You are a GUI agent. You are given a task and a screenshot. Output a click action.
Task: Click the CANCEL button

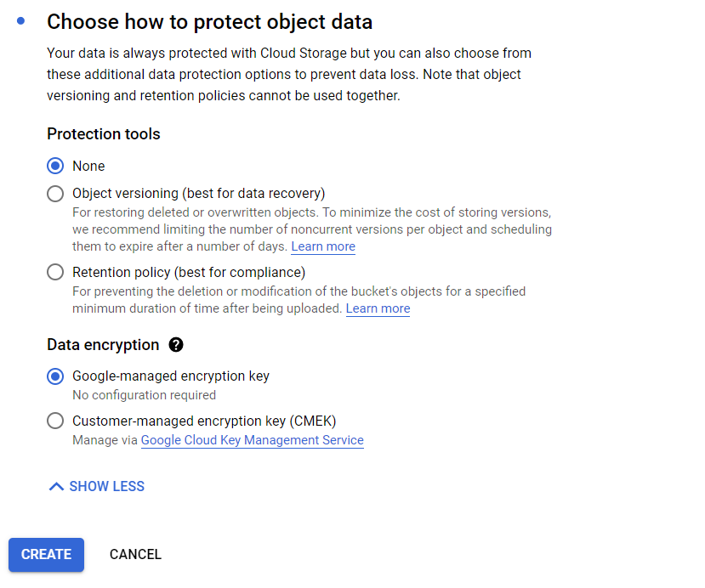coord(135,555)
